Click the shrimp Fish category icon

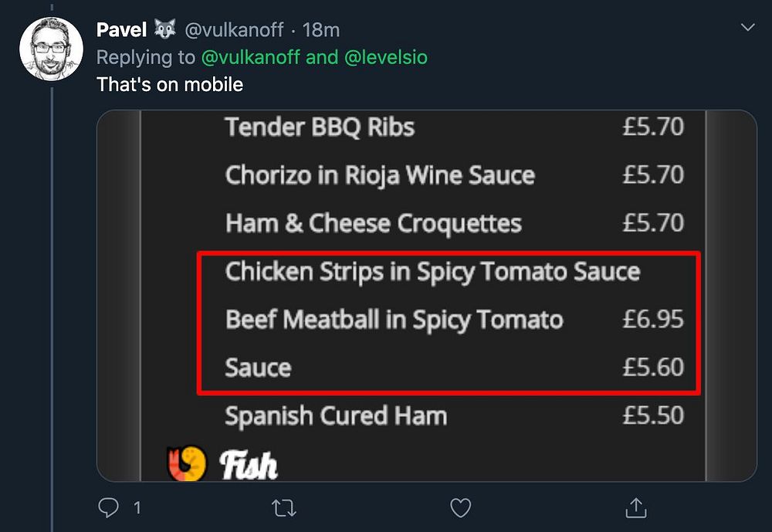tap(187, 463)
